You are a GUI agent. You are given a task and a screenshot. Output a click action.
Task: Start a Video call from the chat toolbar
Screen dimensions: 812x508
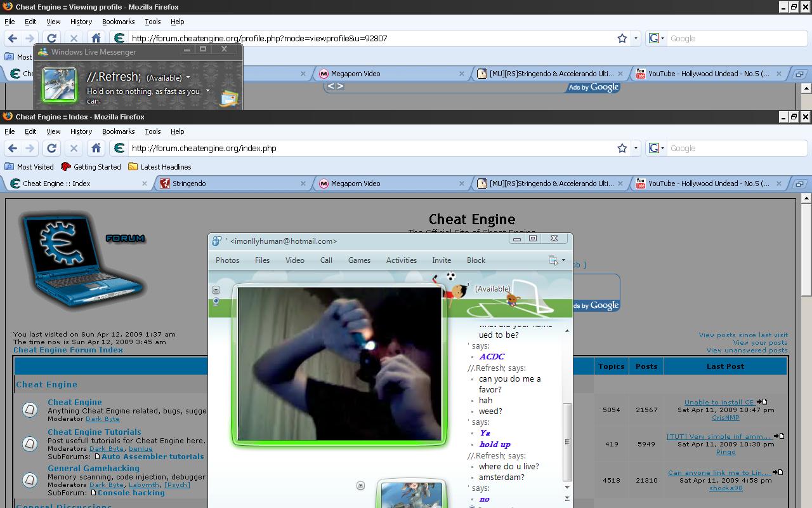tap(295, 260)
